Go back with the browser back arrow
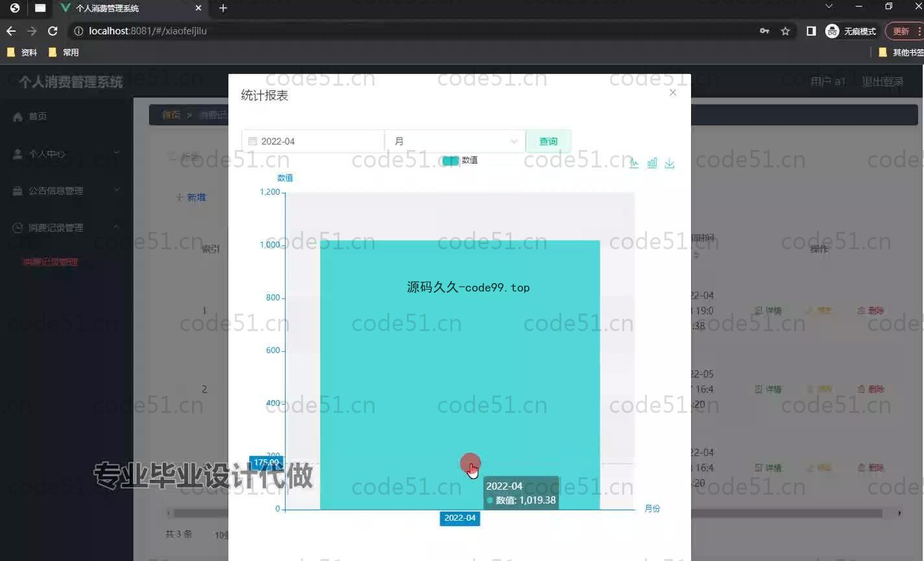 pos(11,31)
